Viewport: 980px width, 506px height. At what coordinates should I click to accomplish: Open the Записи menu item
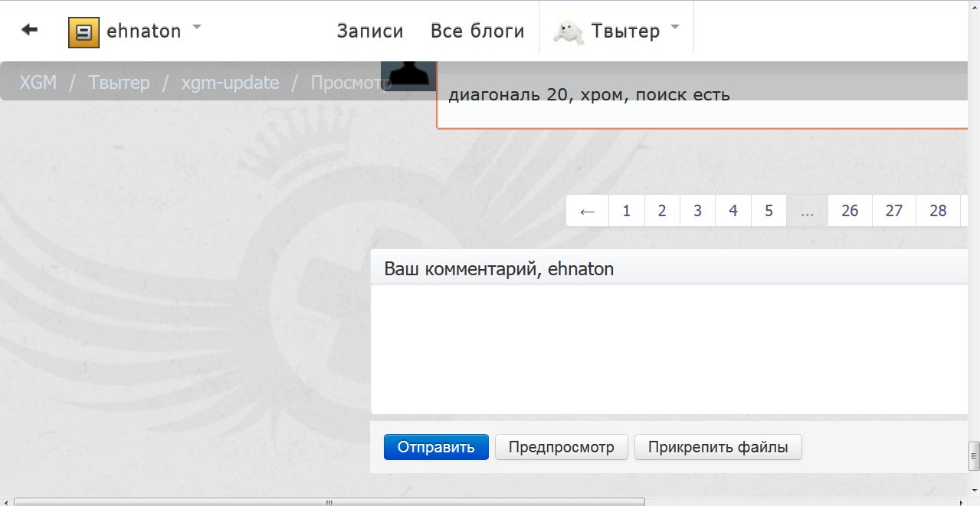[x=370, y=31]
